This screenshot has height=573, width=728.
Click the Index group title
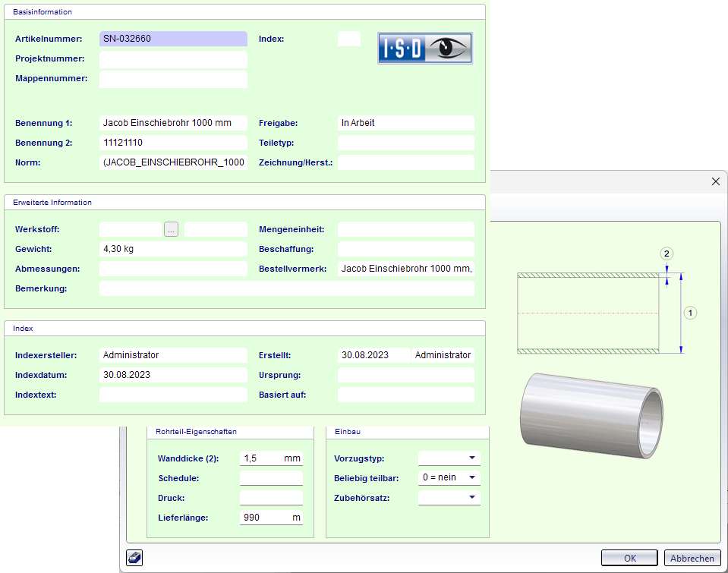[x=23, y=329]
